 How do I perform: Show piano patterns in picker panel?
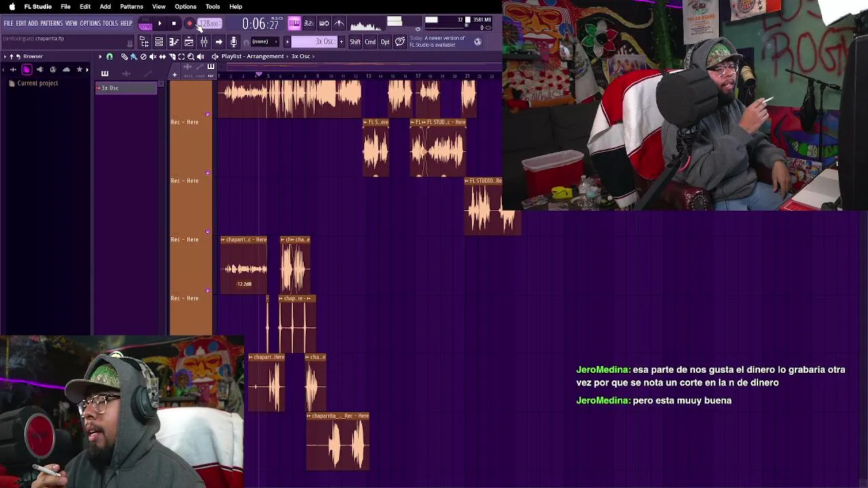tap(105, 73)
